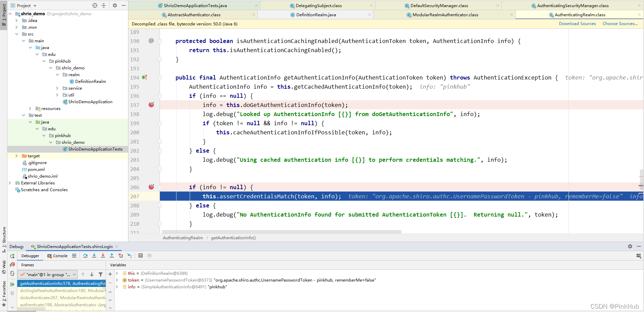Fold the method starting at line 190
The height and width of the screenshot is (312, 644).
[x=160, y=41]
